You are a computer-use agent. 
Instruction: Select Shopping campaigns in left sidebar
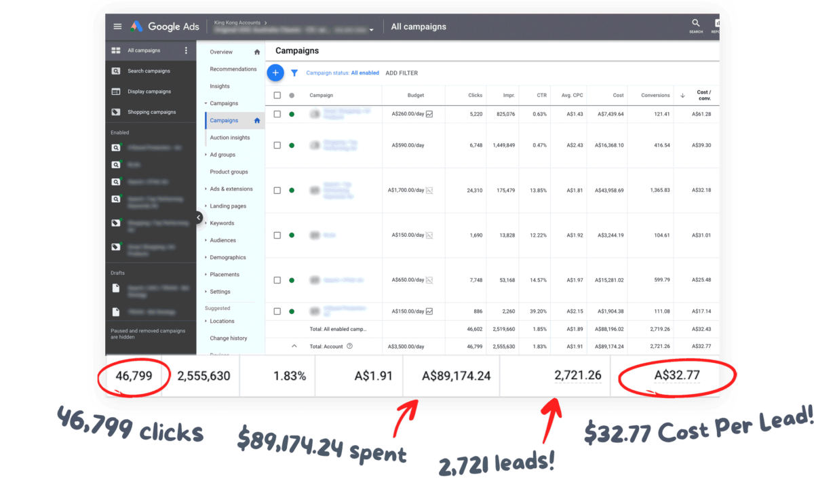151,112
